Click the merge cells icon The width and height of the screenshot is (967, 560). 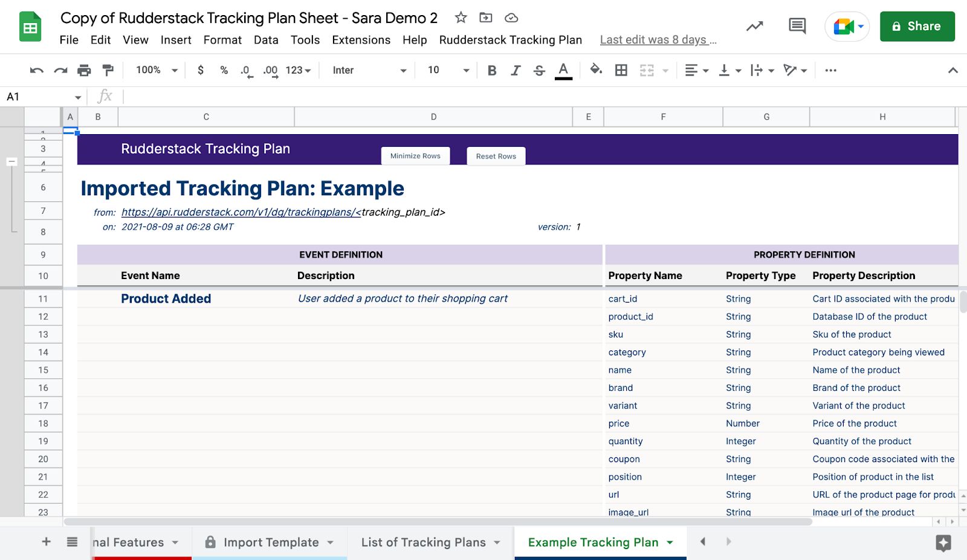647,70
